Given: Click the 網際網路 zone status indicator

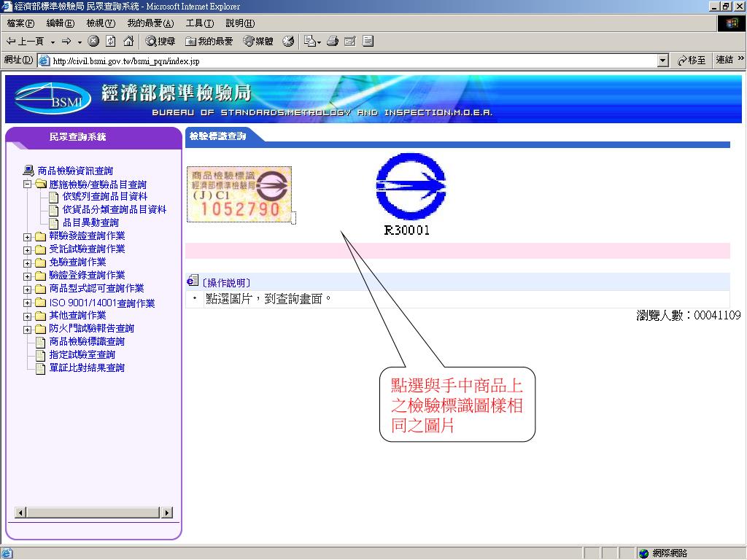Looking at the screenshot, I should [662, 553].
